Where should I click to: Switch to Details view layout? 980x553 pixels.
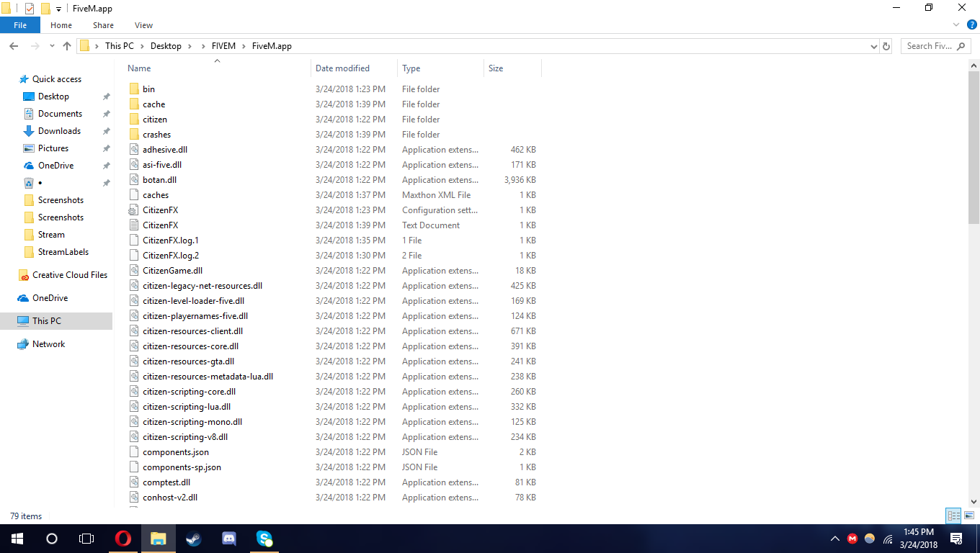pos(954,516)
